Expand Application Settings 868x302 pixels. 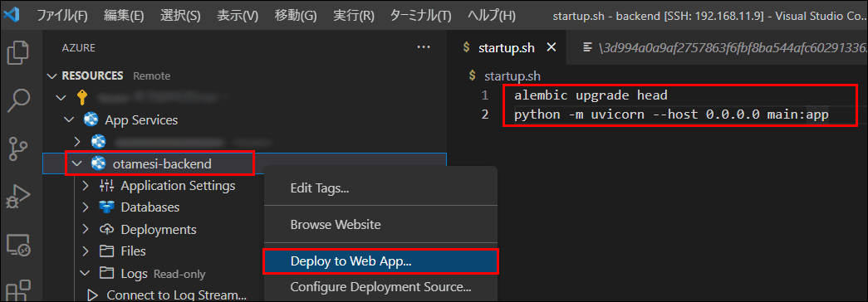tap(86, 185)
